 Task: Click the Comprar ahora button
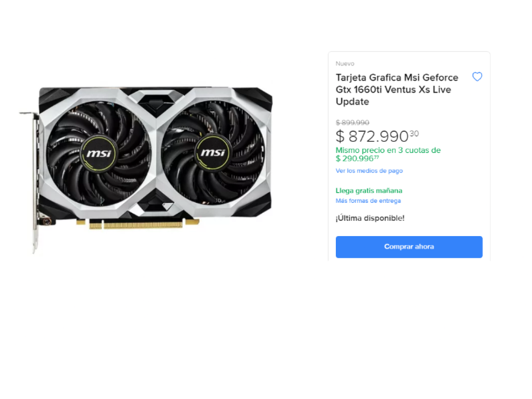pyautogui.click(x=409, y=247)
